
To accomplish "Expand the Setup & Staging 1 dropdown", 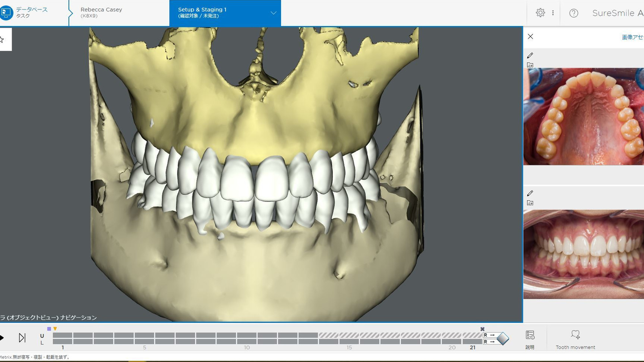I will tap(273, 13).
